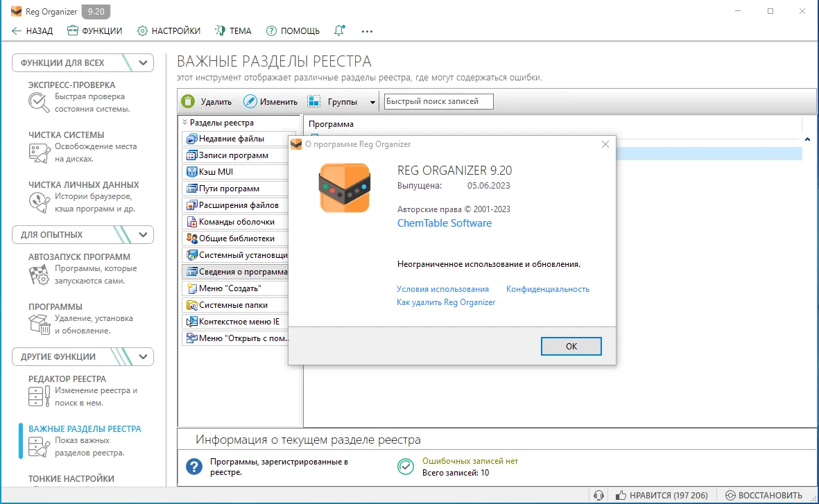
Task: Click the "Изменить" edit pencil icon
Action: point(250,101)
